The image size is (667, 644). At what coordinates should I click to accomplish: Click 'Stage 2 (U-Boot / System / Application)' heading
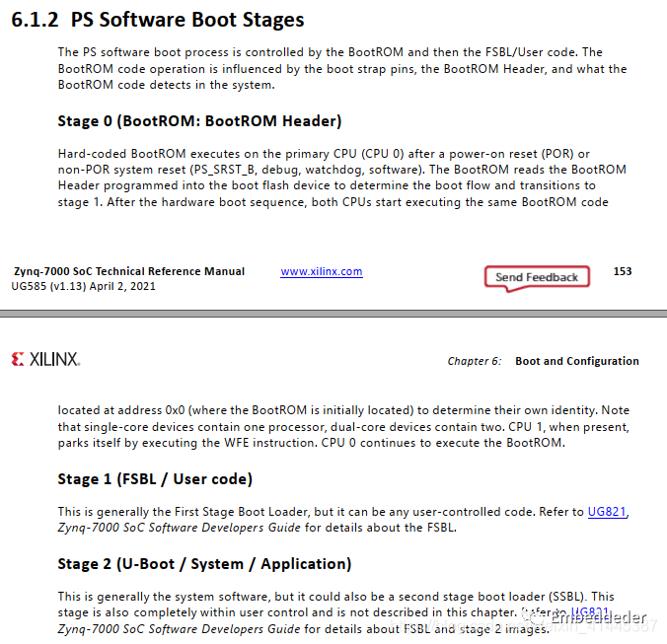pyautogui.click(x=204, y=564)
